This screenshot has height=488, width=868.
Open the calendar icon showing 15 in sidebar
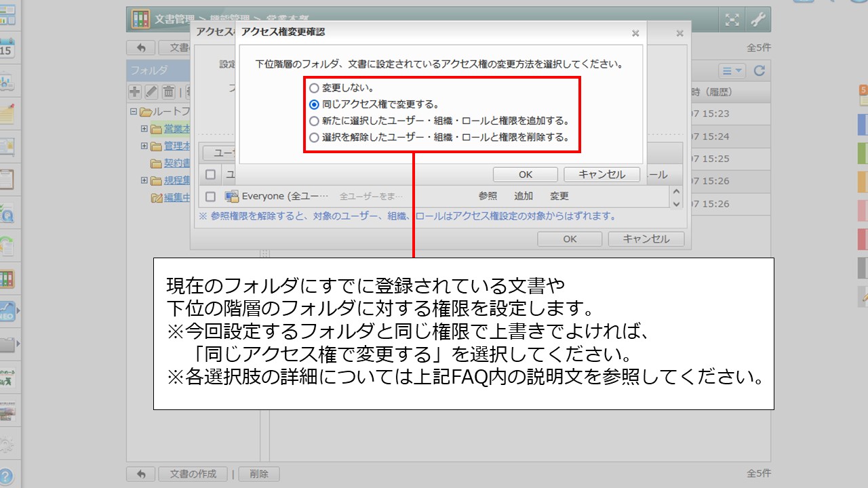coord(7,49)
